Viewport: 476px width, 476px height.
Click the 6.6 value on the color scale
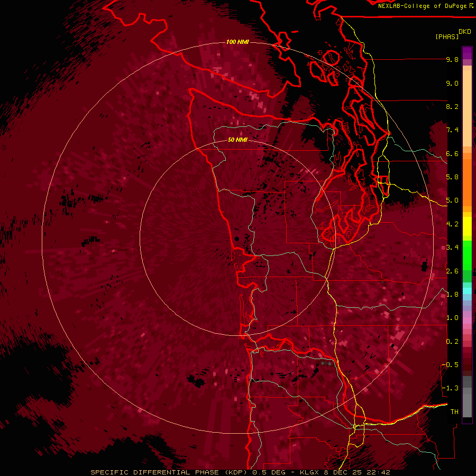coord(452,153)
